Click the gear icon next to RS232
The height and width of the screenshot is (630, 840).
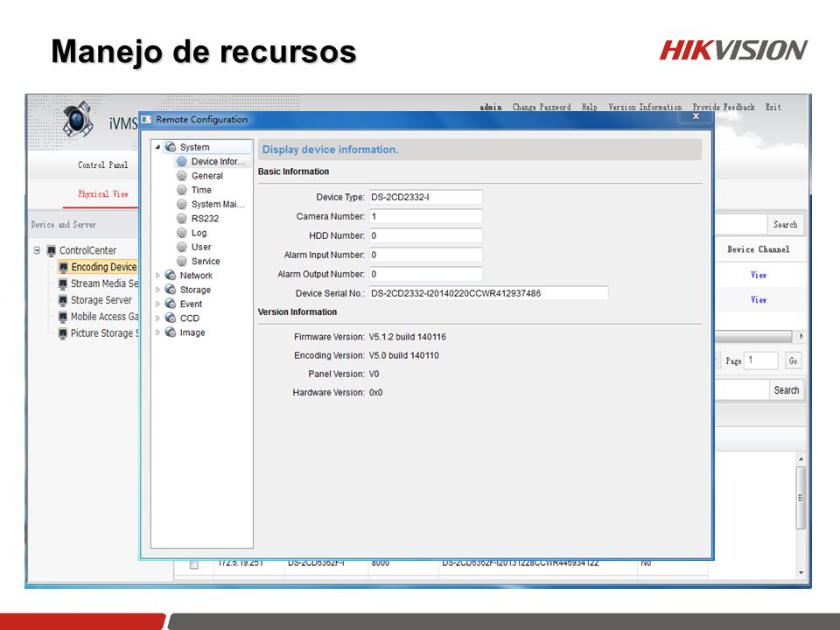(x=182, y=219)
